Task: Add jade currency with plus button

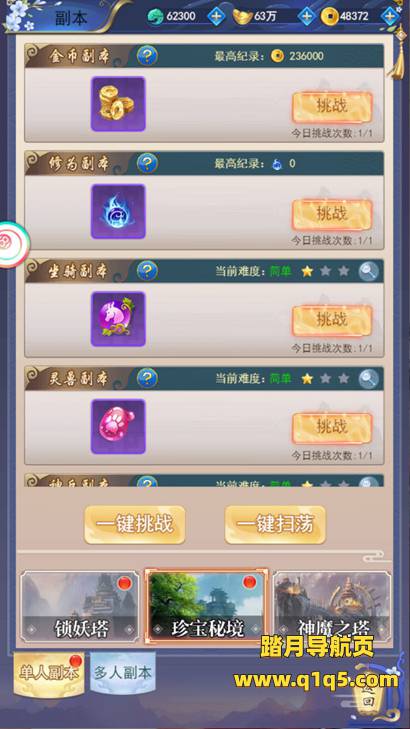Action: click(216, 16)
